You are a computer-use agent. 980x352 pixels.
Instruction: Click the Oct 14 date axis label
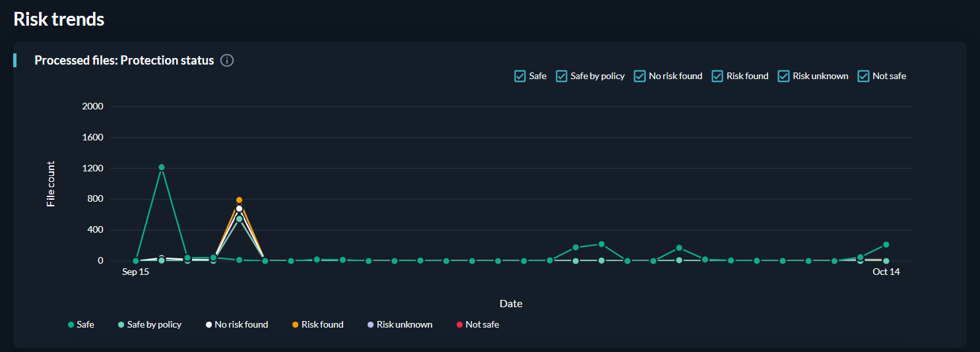click(886, 272)
